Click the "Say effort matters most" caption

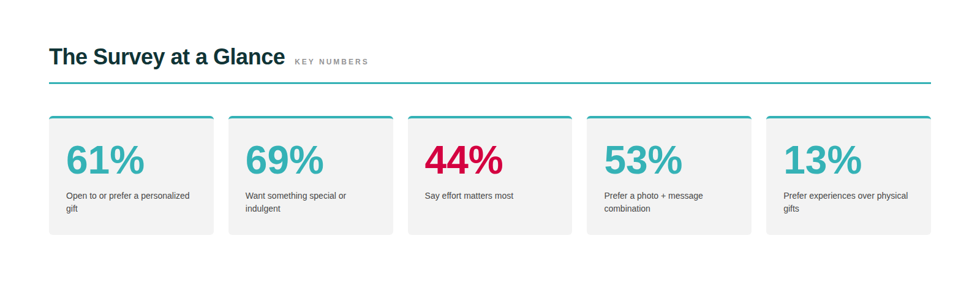pos(469,196)
